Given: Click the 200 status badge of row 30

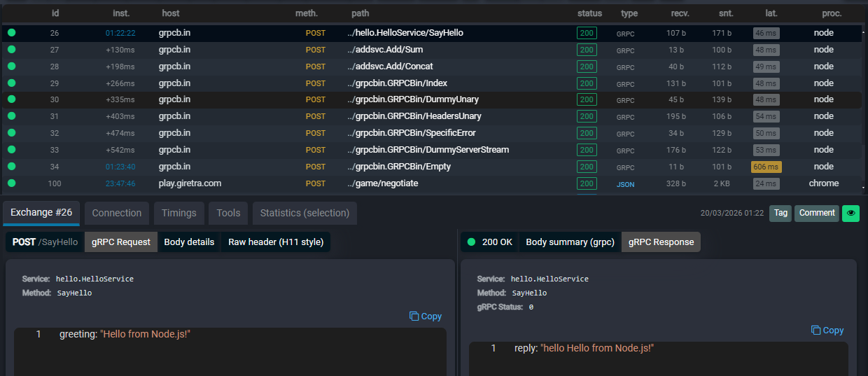Looking at the screenshot, I should pyautogui.click(x=587, y=100).
